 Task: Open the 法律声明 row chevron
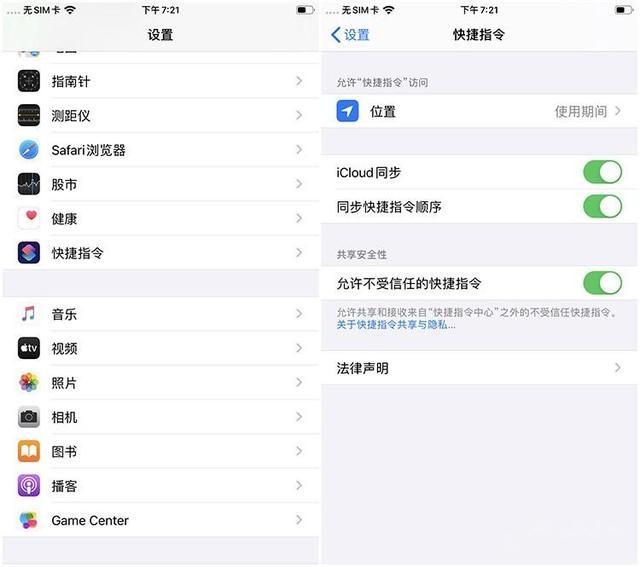pyautogui.click(x=618, y=368)
